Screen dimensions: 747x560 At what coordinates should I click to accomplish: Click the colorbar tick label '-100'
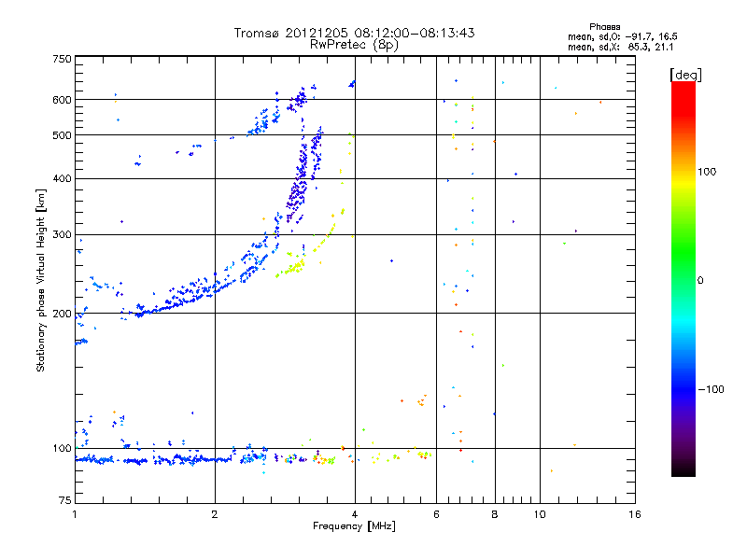tap(711, 389)
